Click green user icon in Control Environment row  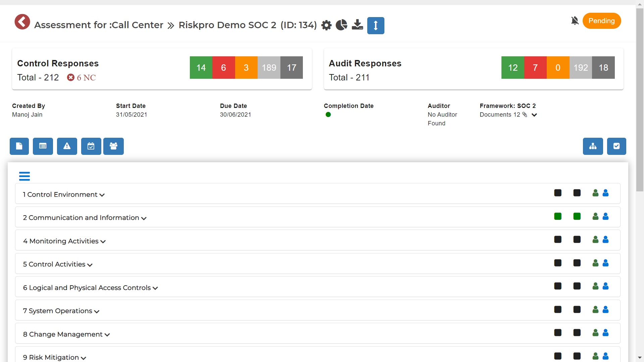(x=595, y=193)
